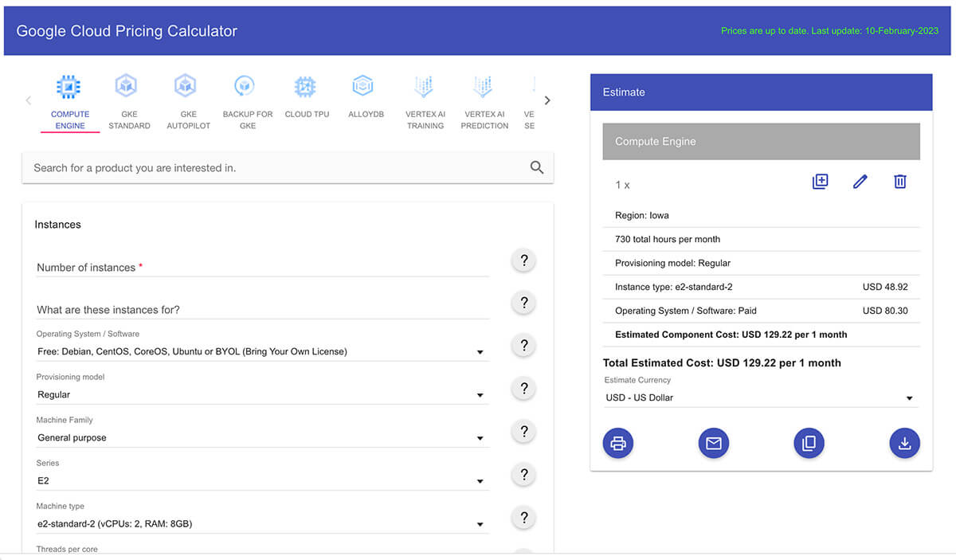
Task: Click the Google Cloud Pricing Calculator title
Action: [127, 31]
